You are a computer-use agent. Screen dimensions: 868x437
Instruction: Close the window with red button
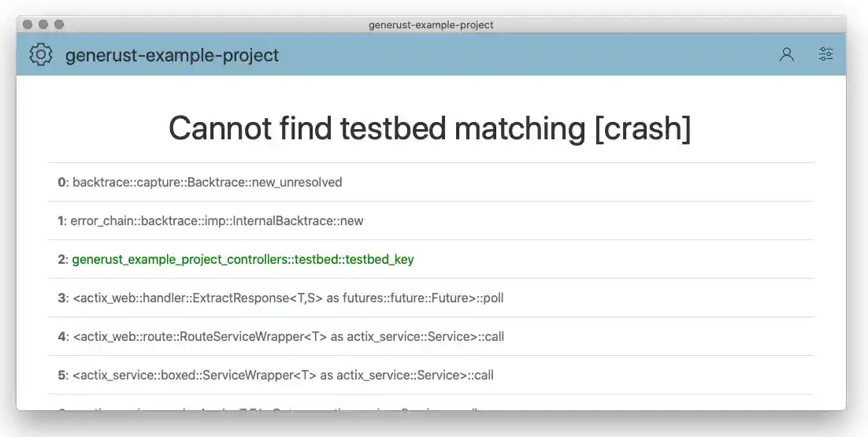tap(28, 24)
